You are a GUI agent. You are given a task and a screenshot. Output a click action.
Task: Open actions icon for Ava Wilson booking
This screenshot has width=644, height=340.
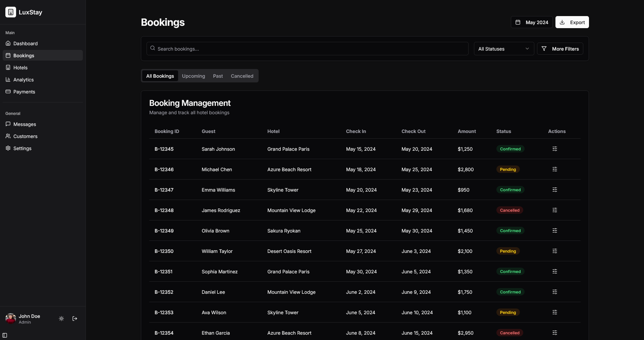(x=555, y=312)
